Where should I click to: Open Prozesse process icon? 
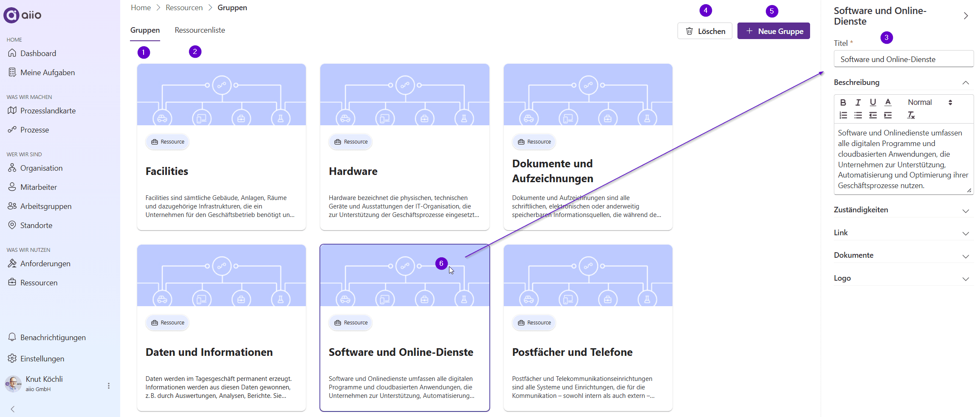pyautogui.click(x=12, y=130)
